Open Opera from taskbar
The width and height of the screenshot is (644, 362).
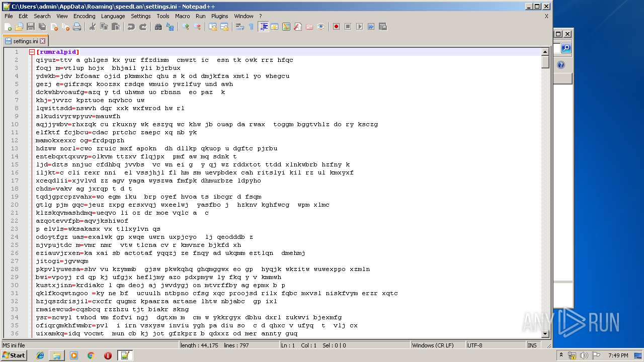click(x=108, y=355)
